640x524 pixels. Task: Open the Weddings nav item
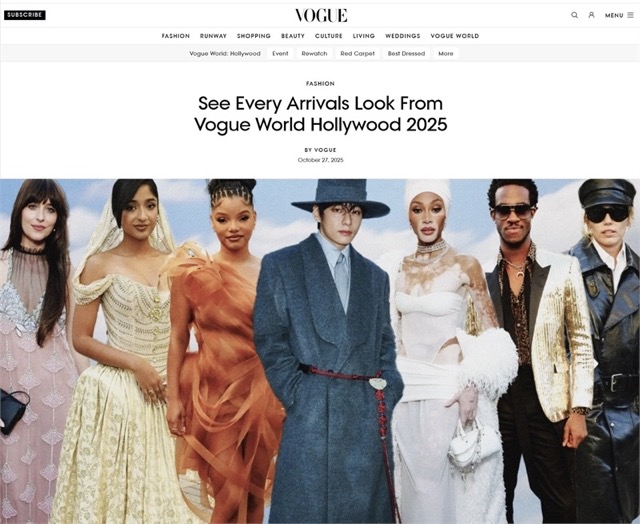point(402,36)
